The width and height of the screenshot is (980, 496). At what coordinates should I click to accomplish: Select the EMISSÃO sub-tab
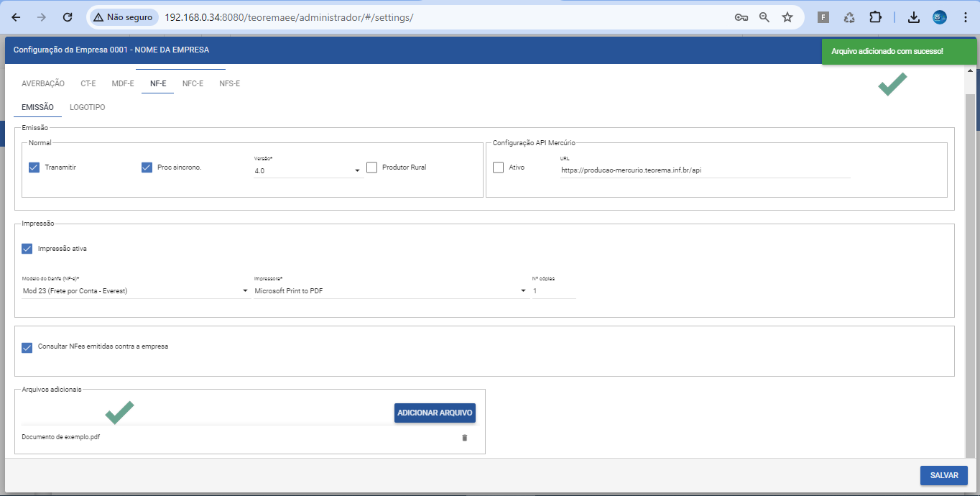38,107
